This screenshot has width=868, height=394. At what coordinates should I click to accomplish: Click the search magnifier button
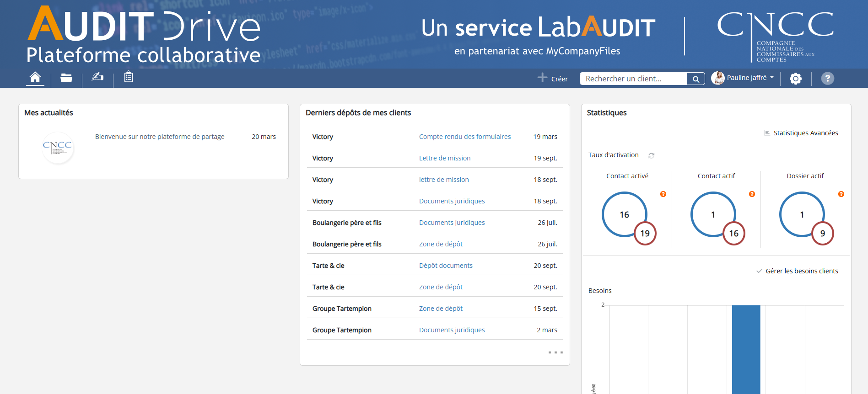(696, 79)
